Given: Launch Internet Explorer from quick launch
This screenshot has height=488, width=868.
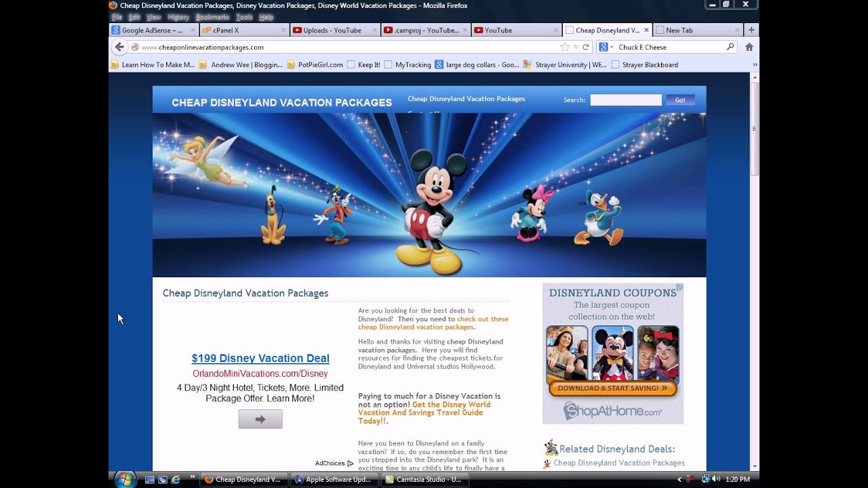Looking at the screenshot, I should [176, 479].
